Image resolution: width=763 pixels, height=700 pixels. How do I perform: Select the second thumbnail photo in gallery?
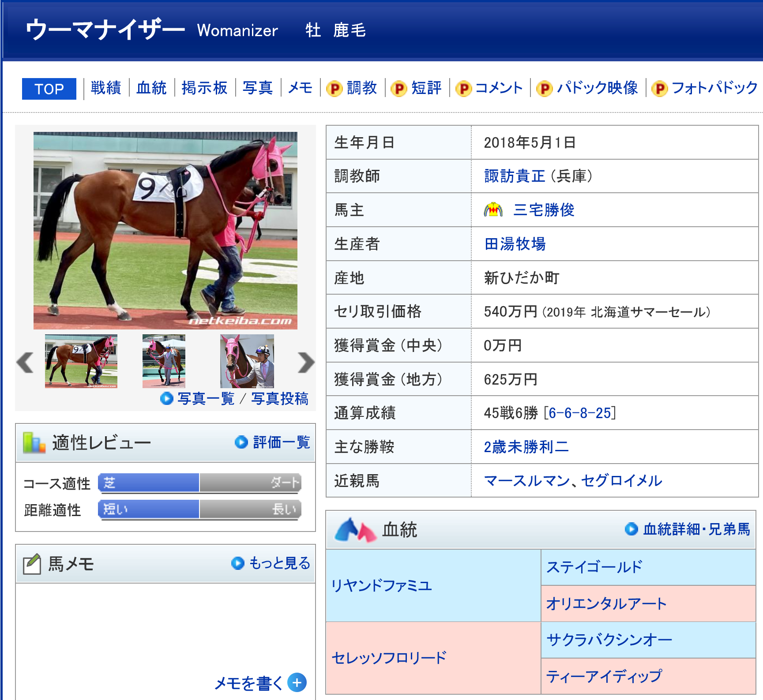pyautogui.click(x=164, y=361)
